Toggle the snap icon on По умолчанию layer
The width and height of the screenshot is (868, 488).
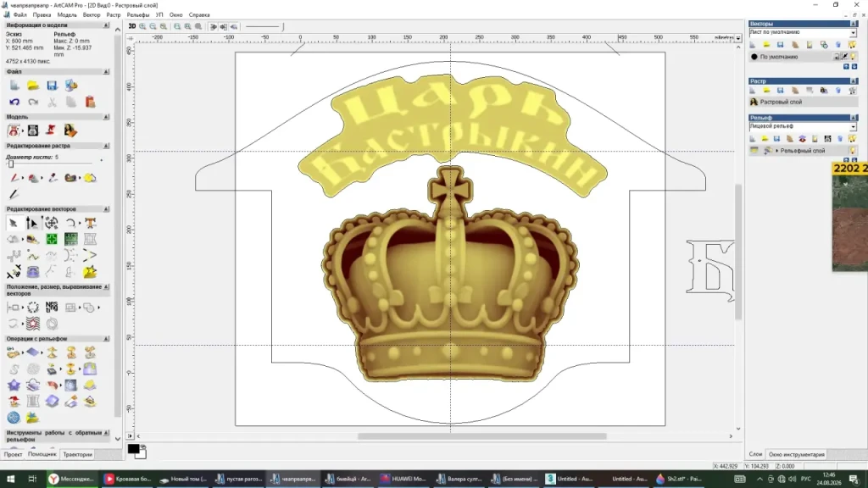[x=845, y=57]
